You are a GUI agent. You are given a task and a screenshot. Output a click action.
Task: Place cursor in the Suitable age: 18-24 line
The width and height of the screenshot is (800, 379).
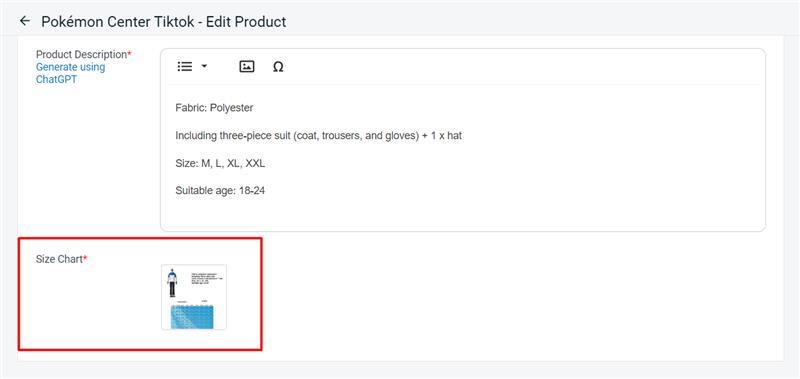220,191
